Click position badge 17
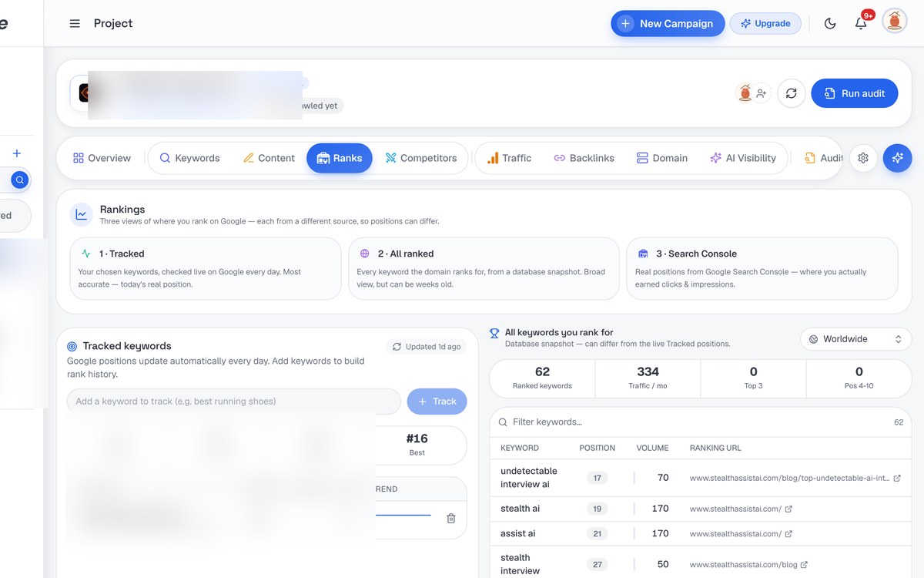The width and height of the screenshot is (924, 578). point(597,478)
